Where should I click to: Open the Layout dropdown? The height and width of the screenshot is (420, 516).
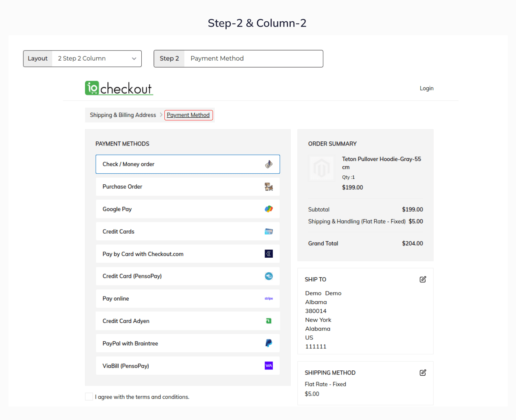[x=96, y=58]
